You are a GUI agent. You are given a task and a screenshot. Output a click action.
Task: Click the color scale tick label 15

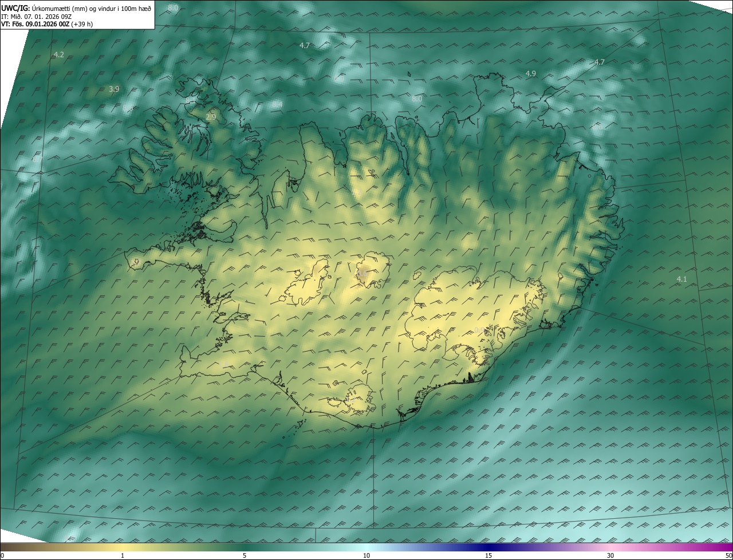[488, 555]
